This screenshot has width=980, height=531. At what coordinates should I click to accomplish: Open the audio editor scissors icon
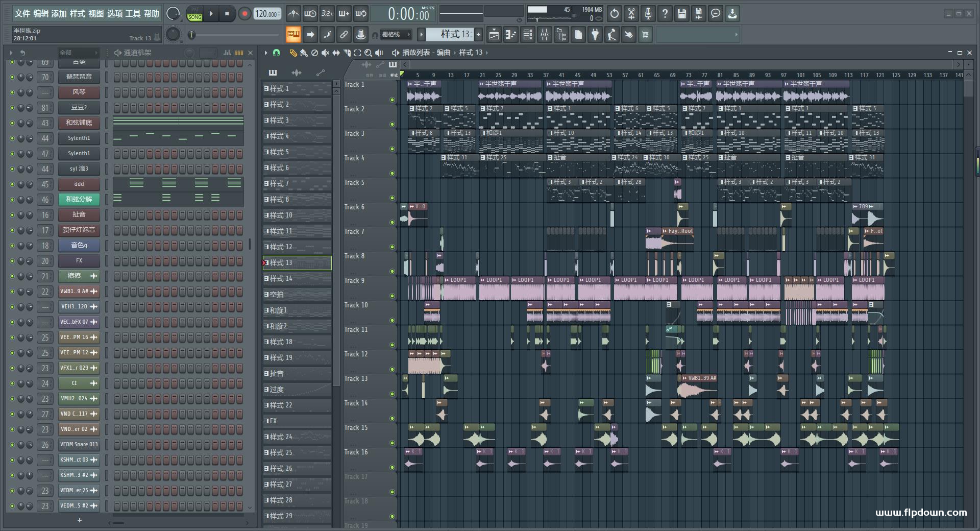point(631,14)
